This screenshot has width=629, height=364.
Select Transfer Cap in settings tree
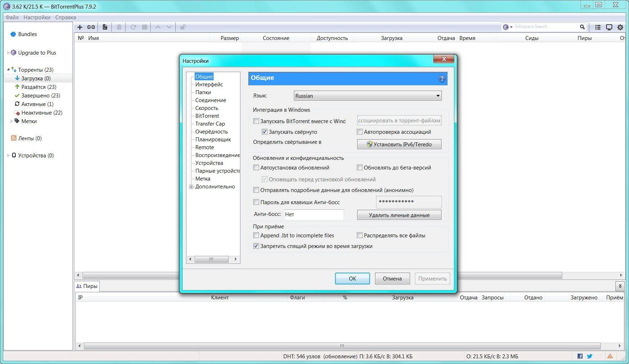(x=210, y=124)
